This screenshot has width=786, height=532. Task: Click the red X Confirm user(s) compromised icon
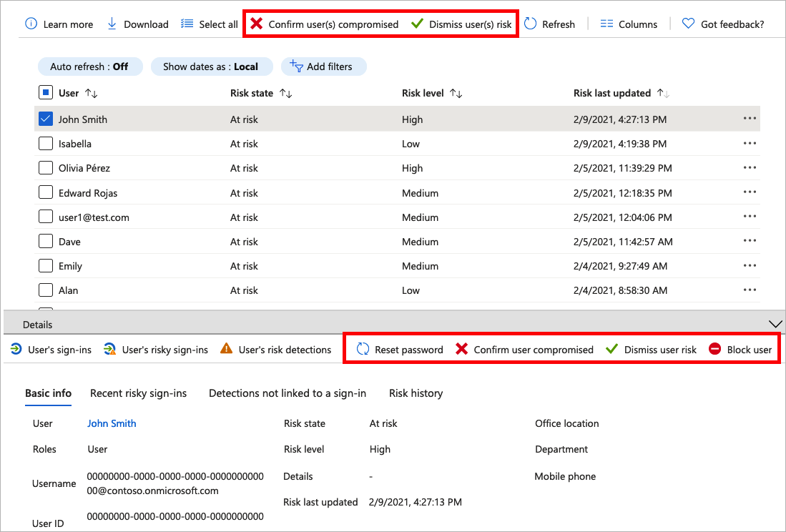(257, 24)
